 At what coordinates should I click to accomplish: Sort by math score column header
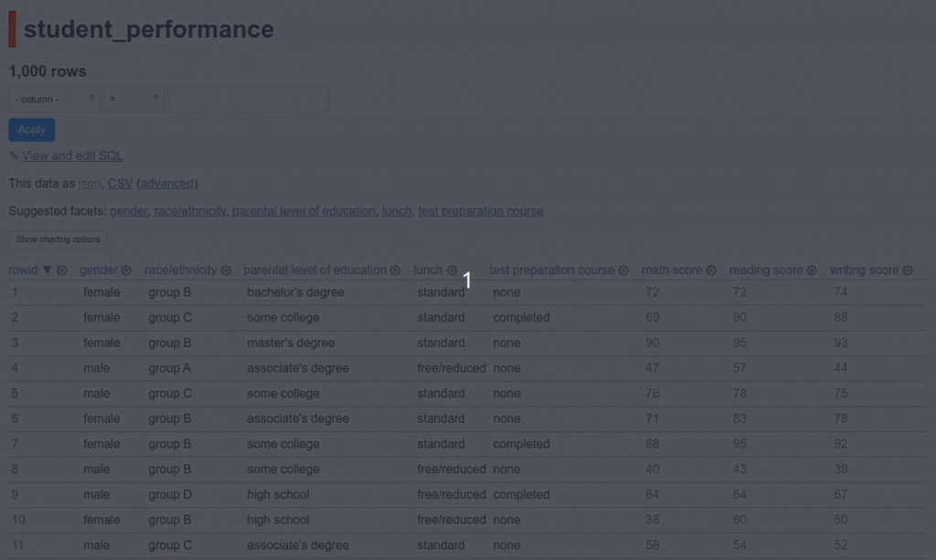[672, 270]
